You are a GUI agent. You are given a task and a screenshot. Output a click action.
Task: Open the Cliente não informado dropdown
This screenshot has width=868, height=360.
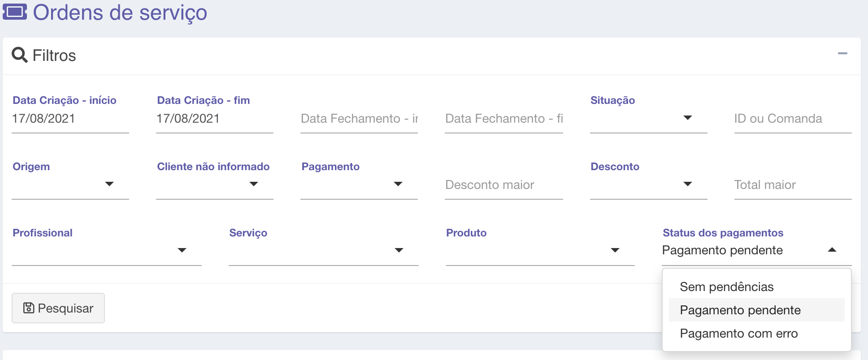214,184
